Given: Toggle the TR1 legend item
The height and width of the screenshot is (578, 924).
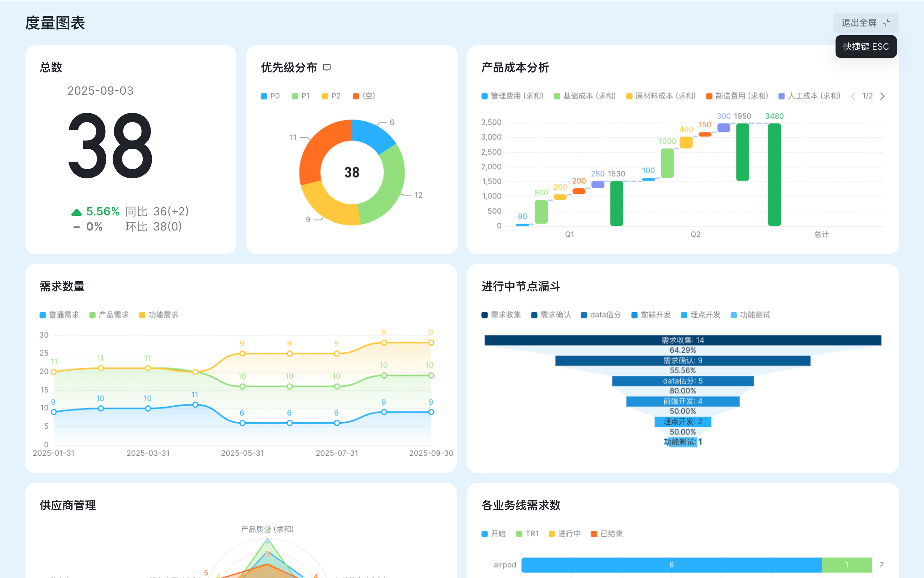Looking at the screenshot, I should coord(527,534).
